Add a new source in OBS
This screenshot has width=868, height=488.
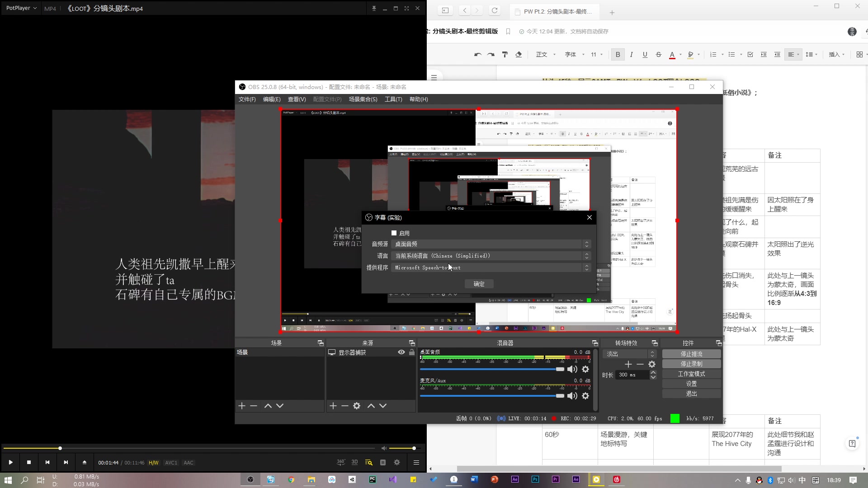click(x=333, y=406)
